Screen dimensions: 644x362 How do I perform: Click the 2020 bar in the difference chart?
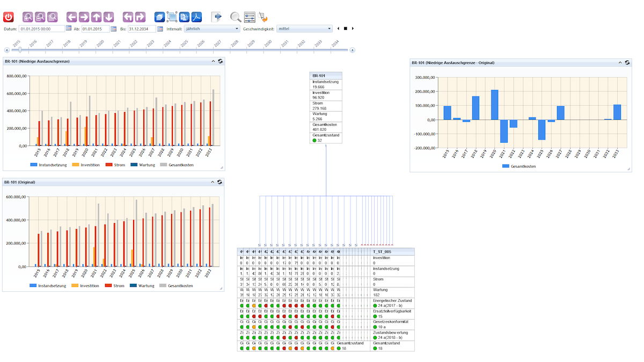tap(494, 105)
